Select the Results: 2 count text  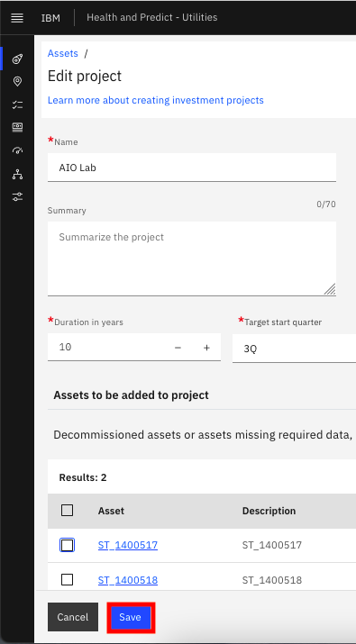[83, 477]
